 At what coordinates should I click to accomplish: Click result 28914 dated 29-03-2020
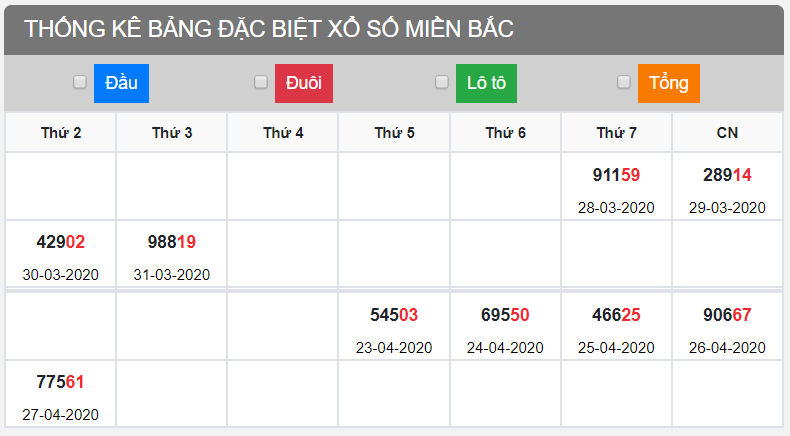pyautogui.click(x=727, y=176)
